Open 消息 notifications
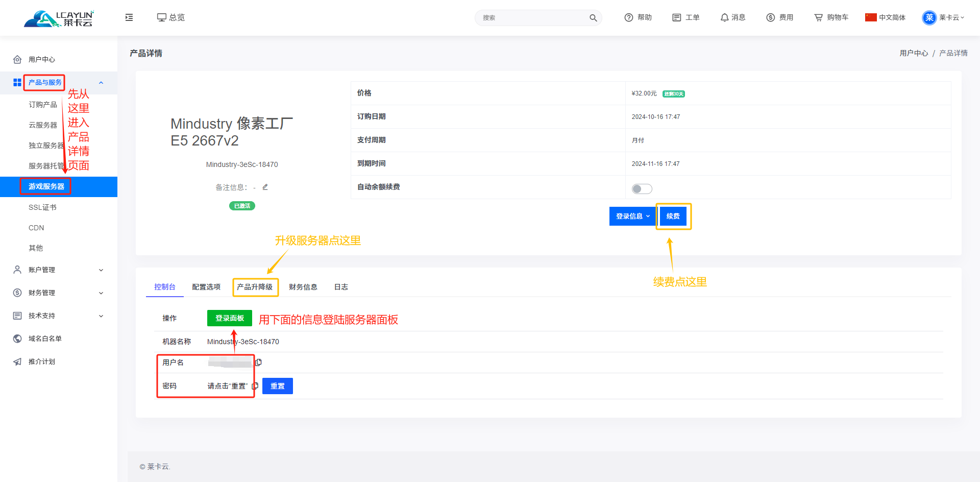The width and height of the screenshot is (980, 482). click(733, 17)
